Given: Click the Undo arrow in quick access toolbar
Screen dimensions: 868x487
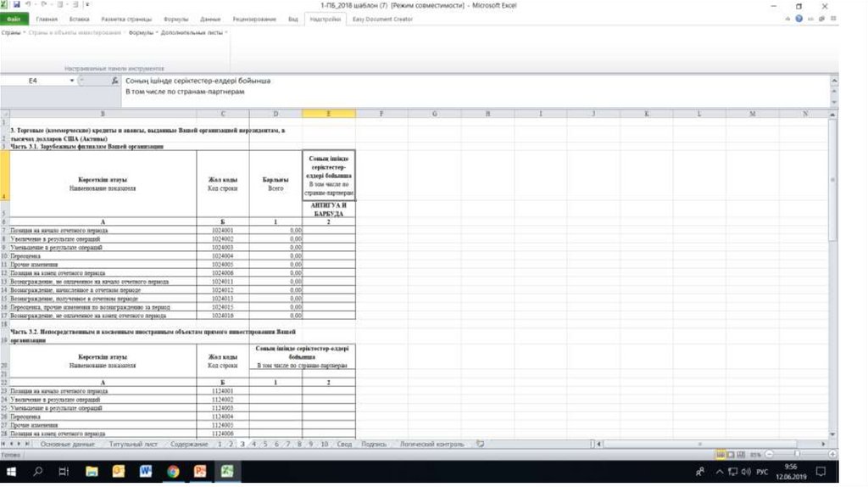Looking at the screenshot, I should pos(29,5).
